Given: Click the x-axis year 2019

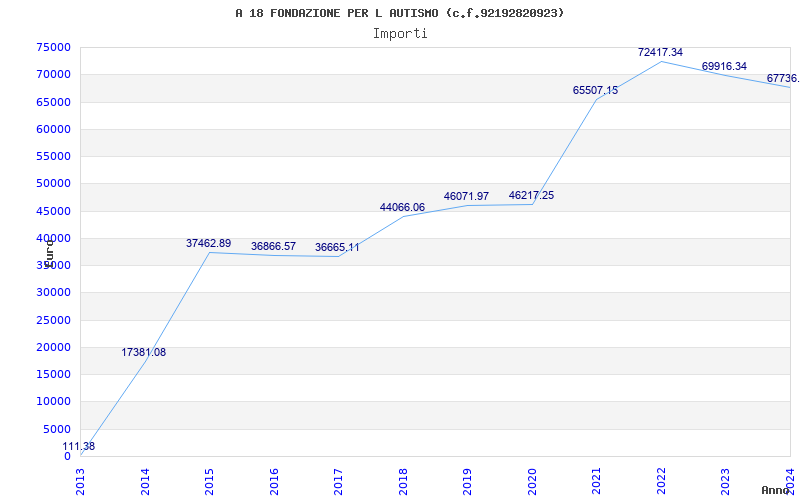Looking at the screenshot, I should [468, 482].
